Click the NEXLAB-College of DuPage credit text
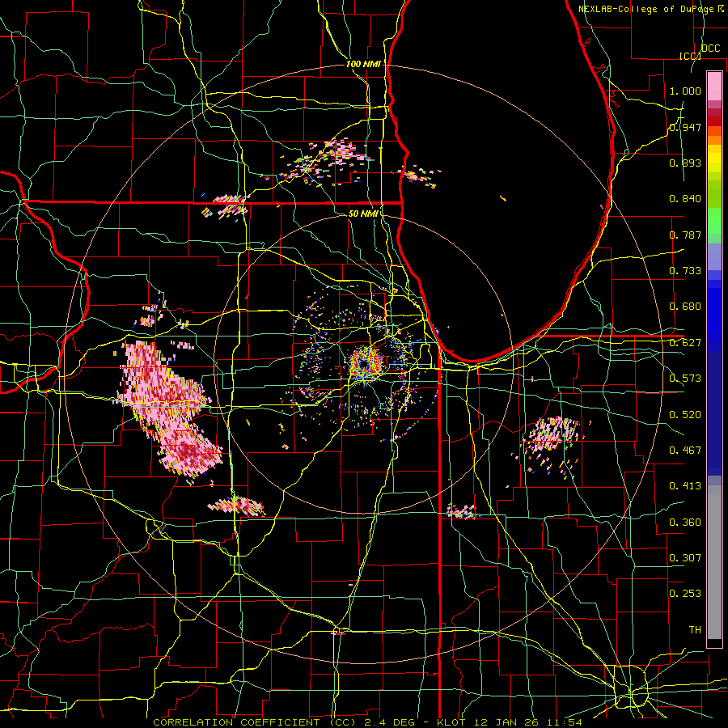The width and height of the screenshot is (728, 728). point(646,9)
